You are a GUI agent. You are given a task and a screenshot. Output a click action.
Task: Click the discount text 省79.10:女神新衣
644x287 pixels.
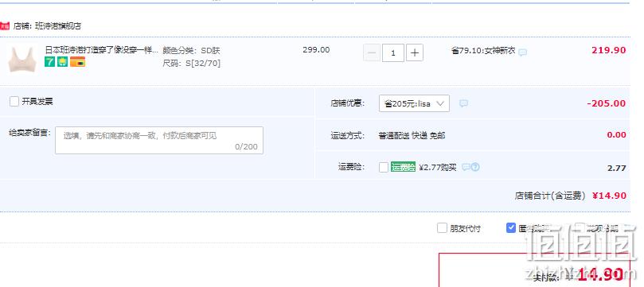pos(483,51)
